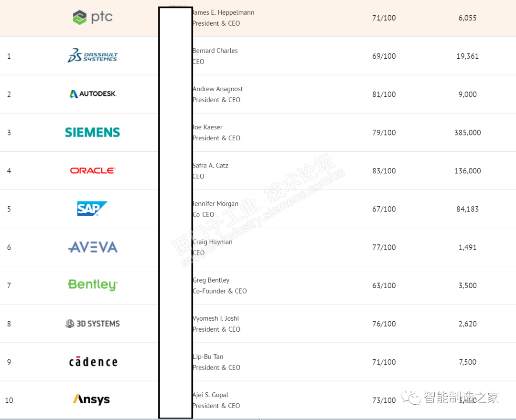Viewport: 516px width, 420px height.
Task: Click Safra A. Catz name
Action: pos(211,166)
